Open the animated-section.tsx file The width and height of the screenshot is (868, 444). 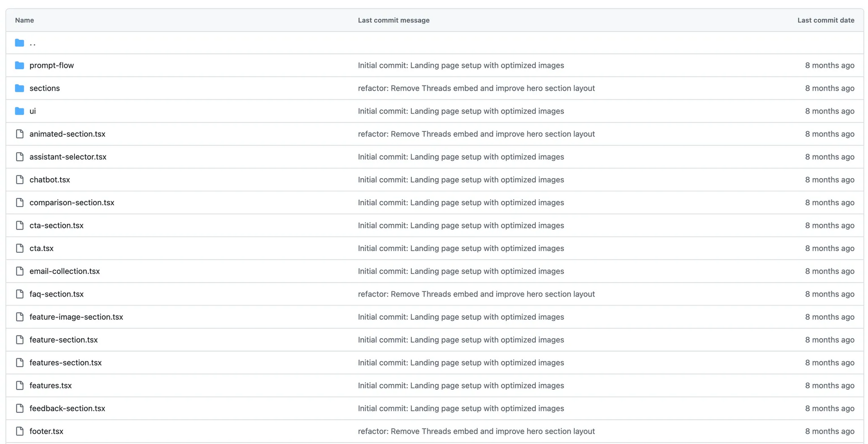pos(67,134)
